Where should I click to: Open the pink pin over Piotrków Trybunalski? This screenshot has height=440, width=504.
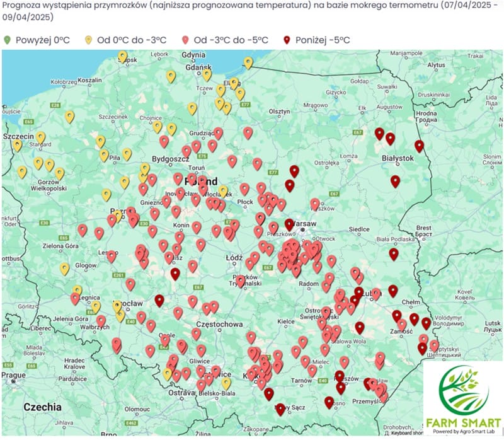[x=241, y=282]
